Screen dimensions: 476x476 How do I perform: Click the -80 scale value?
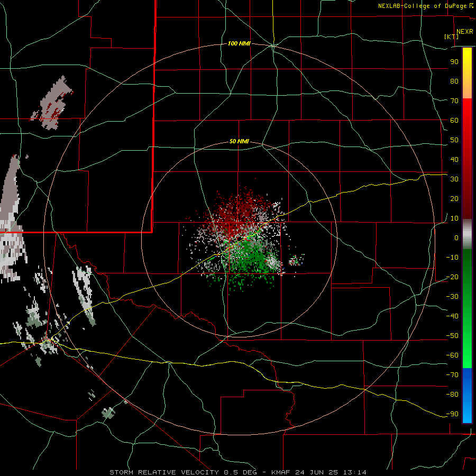pyautogui.click(x=452, y=395)
